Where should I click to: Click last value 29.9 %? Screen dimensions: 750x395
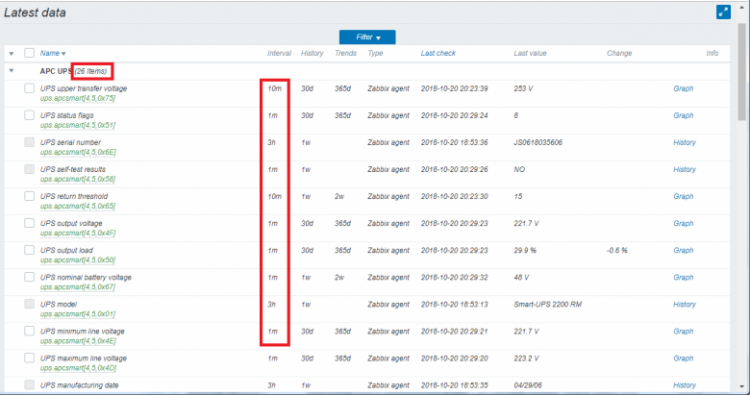click(525, 251)
